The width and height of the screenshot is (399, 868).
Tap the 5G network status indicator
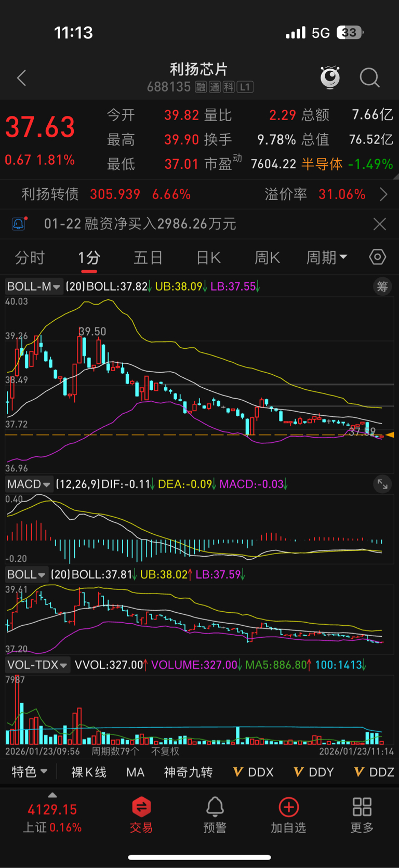tap(321, 33)
